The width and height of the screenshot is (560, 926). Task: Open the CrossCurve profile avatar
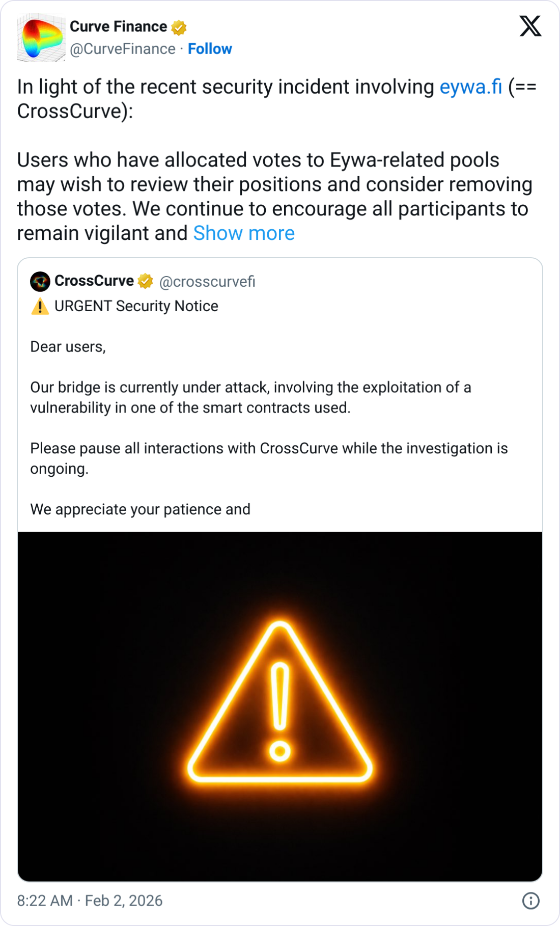[x=40, y=280]
